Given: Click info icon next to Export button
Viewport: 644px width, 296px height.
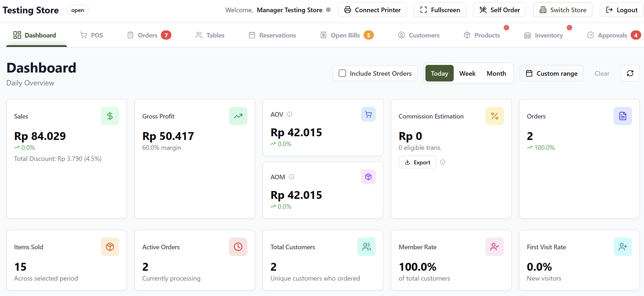Looking at the screenshot, I should click(442, 162).
